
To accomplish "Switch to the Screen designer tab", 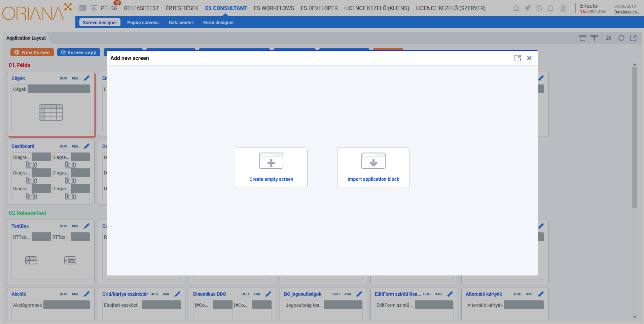I will tap(100, 23).
